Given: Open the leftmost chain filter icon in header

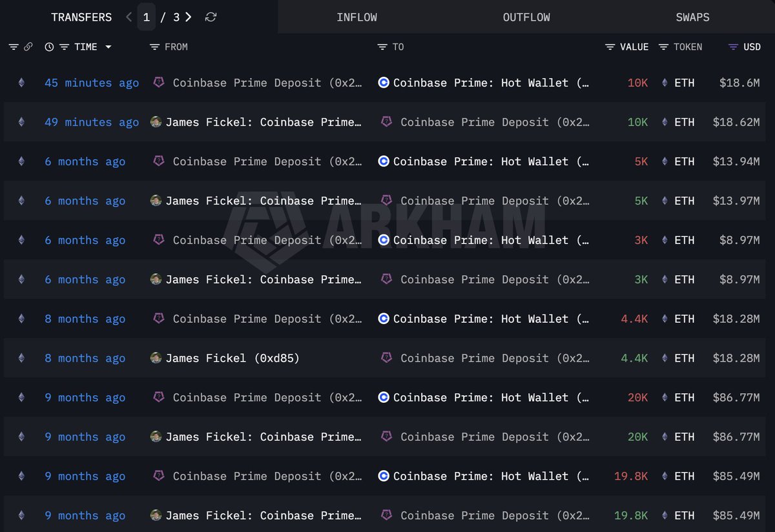Looking at the screenshot, I should (x=14, y=46).
